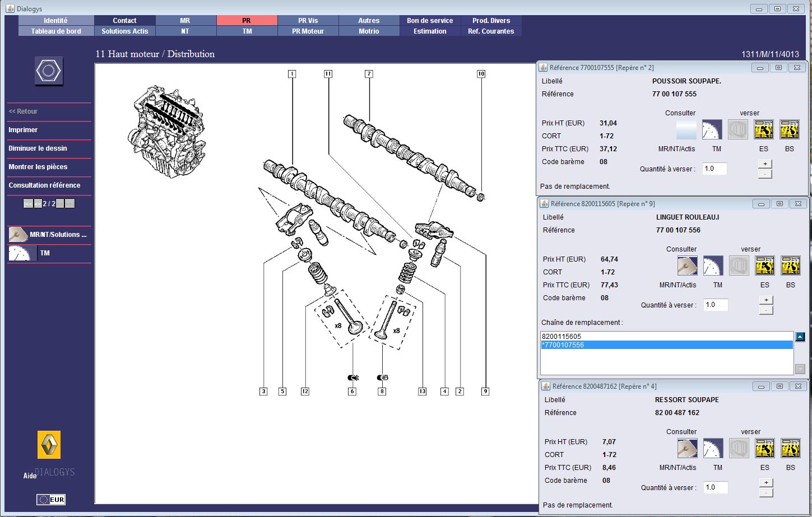The image size is (812, 517).
Task: Open the Solutions Actis tab
Action: pos(124,31)
